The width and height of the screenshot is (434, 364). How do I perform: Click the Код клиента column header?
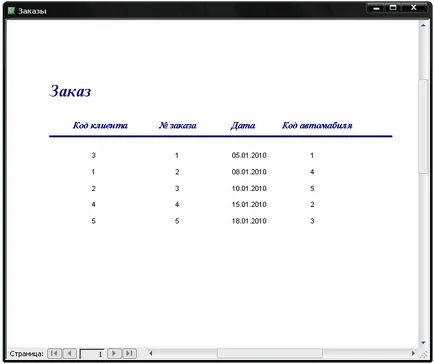click(x=100, y=126)
